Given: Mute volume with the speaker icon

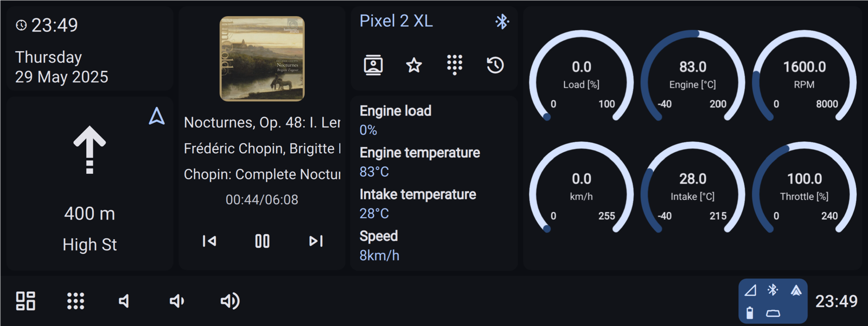Looking at the screenshot, I should click(x=124, y=301).
